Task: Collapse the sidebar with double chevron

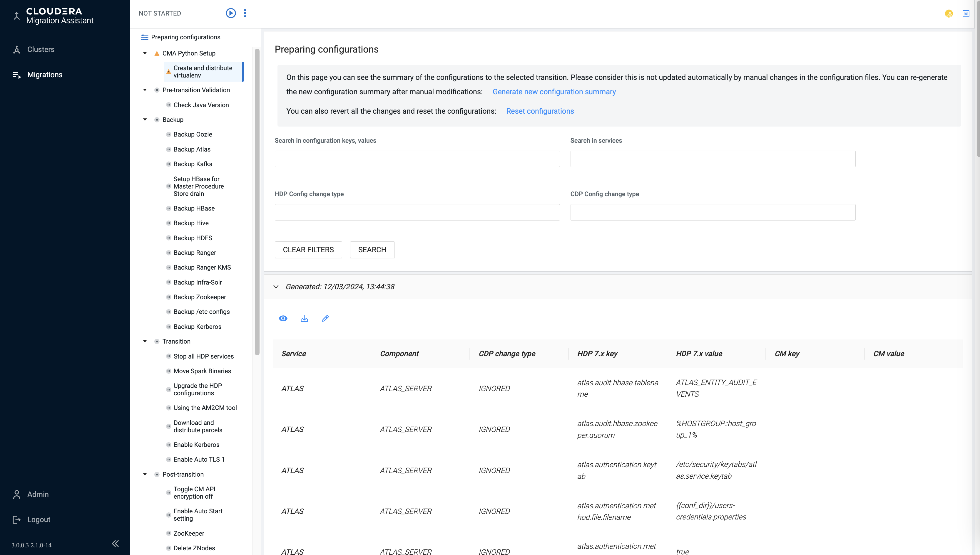Action: tap(115, 544)
